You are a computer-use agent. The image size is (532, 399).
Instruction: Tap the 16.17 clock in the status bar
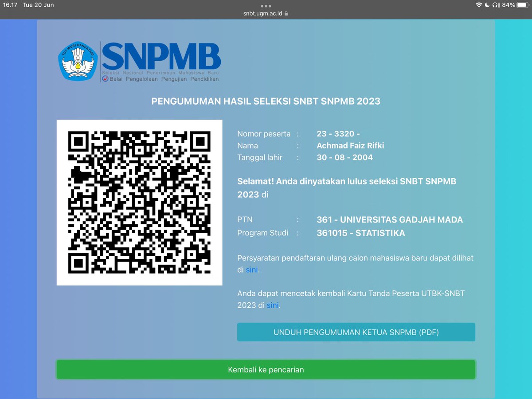(x=9, y=5)
